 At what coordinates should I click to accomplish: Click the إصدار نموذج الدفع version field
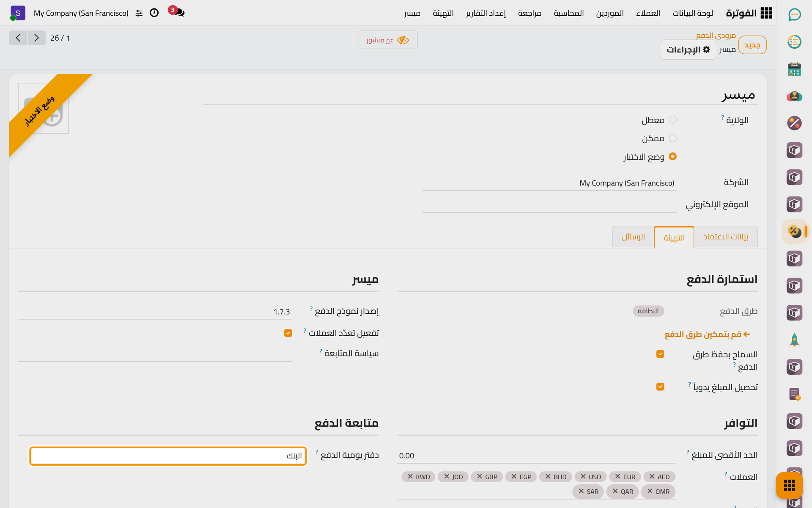(155, 312)
